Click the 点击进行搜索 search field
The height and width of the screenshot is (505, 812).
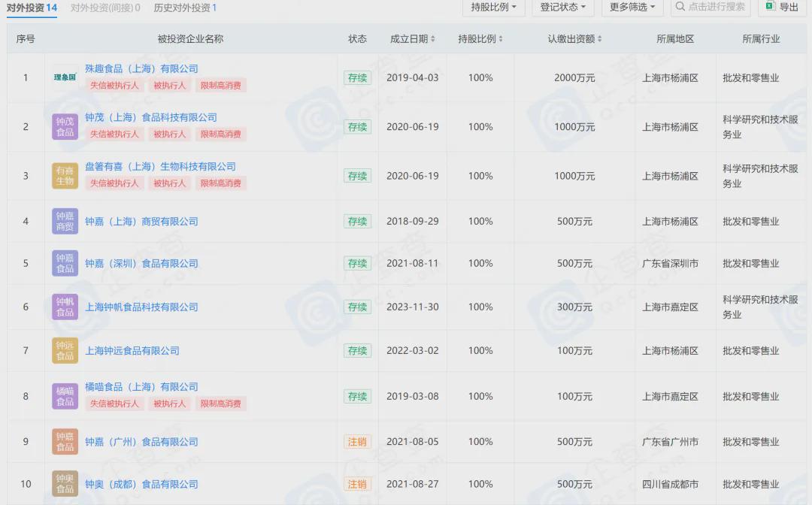click(711, 7)
